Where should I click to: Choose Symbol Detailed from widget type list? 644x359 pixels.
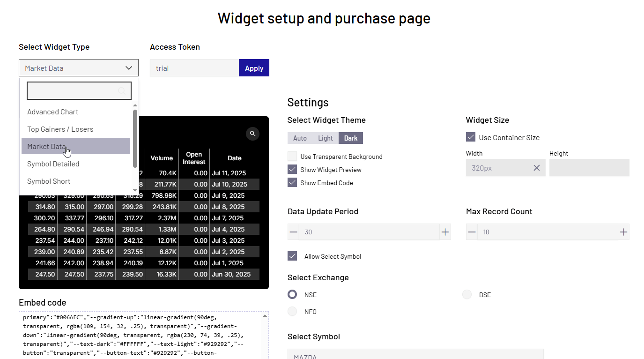click(x=53, y=164)
